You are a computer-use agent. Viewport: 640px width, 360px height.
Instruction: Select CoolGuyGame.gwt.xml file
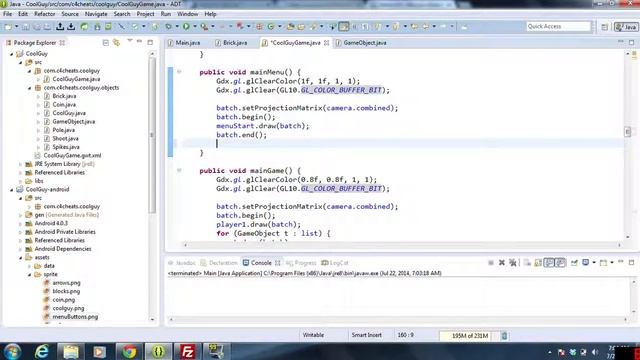(72, 156)
